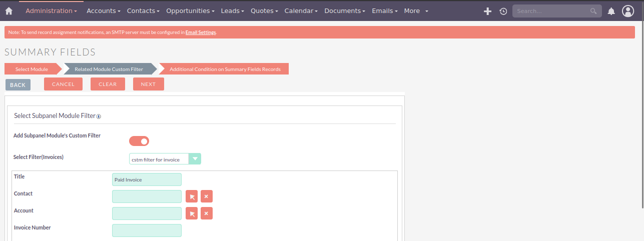644x241 pixels.
Task: Expand the Contacts menu
Action: click(143, 11)
